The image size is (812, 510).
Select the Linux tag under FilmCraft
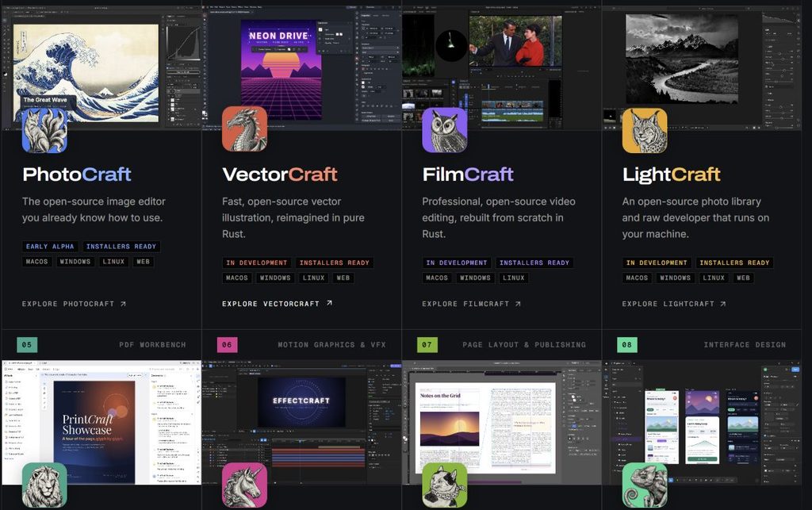(513, 278)
